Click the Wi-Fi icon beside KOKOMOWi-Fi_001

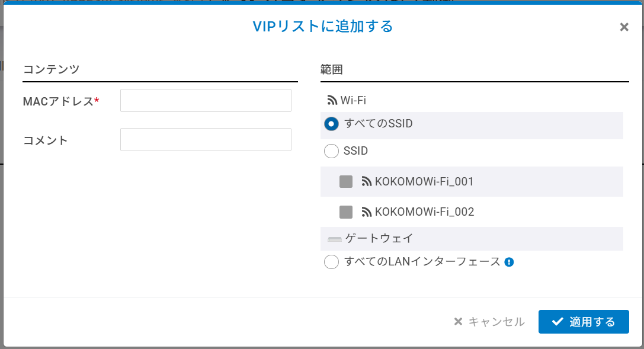pyautogui.click(x=367, y=181)
